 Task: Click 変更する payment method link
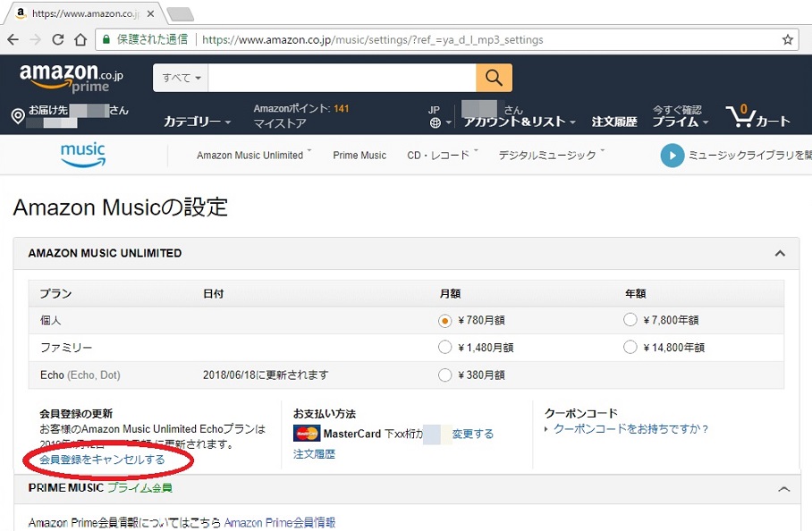tap(473, 434)
